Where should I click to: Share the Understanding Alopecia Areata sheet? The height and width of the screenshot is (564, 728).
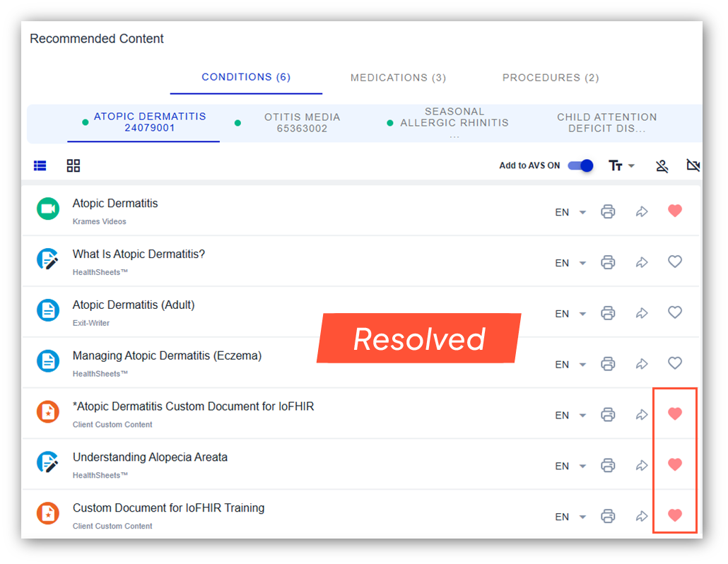tap(642, 466)
